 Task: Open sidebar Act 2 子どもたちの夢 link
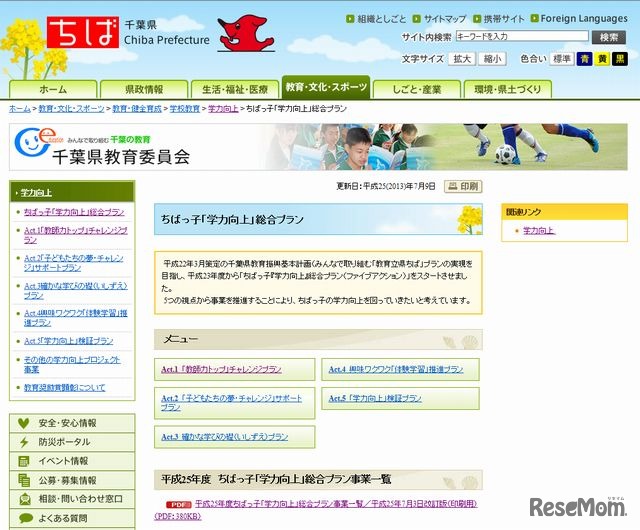(73, 263)
